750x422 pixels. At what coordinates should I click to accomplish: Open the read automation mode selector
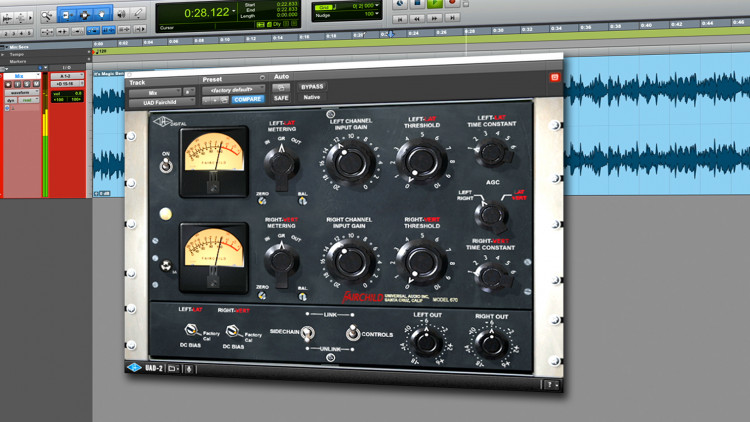coord(29,100)
